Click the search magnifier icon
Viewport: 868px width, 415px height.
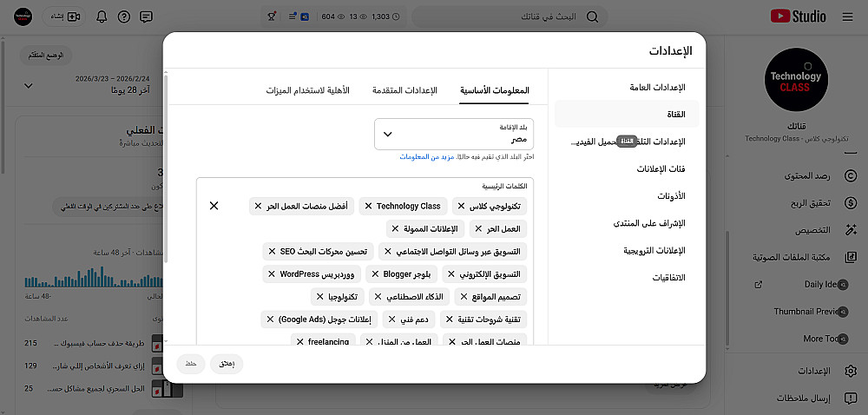pos(592,16)
